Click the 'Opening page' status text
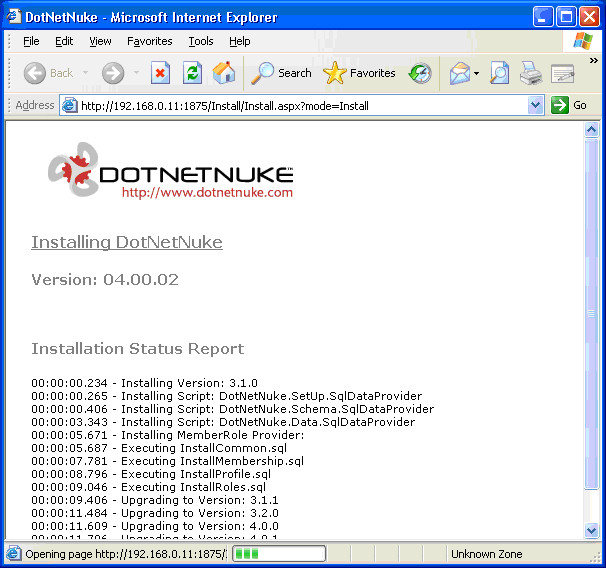Image resolution: width=606 pixels, height=568 pixels. [126, 554]
